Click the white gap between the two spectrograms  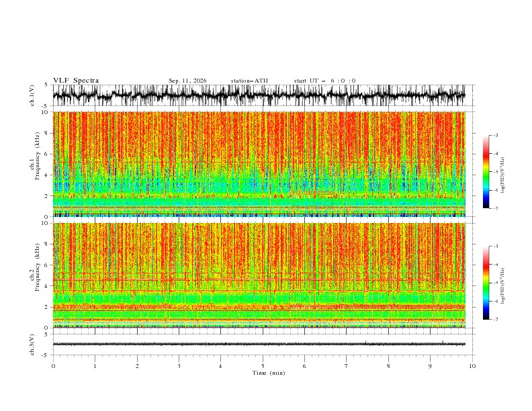click(x=259, y=220)
